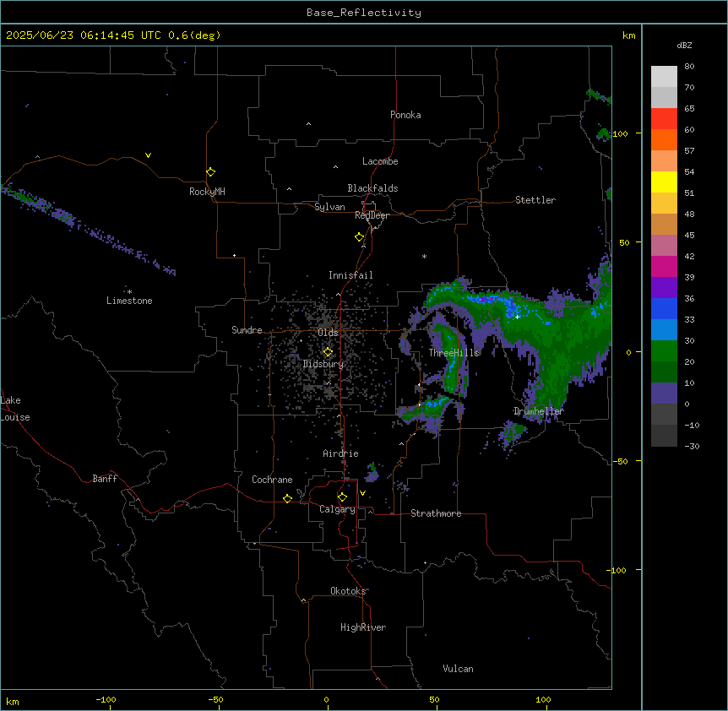Click the Ponoka city label
The image size is (728, 711).
point(405,115)
